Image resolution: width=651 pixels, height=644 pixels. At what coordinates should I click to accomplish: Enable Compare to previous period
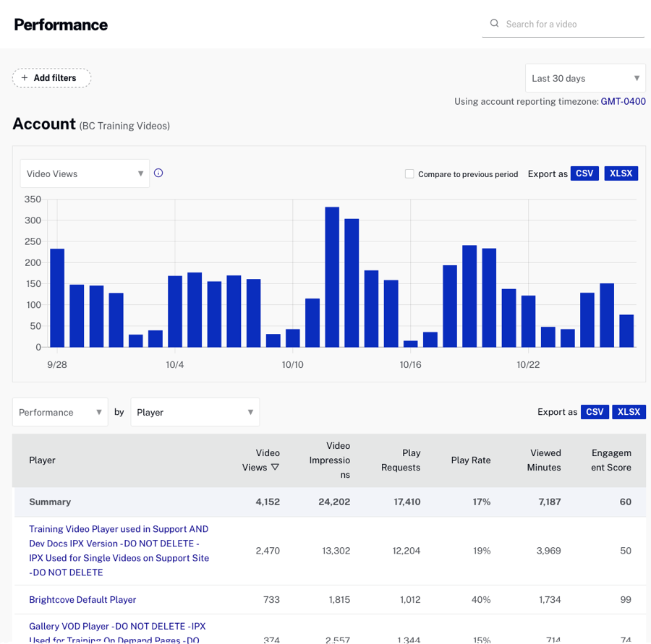409,173
